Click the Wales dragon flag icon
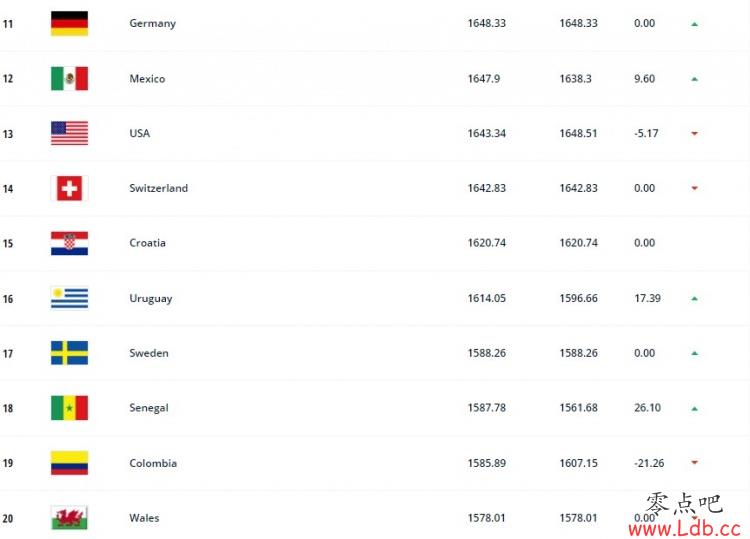The image size is (750, 539). point(69,517)
